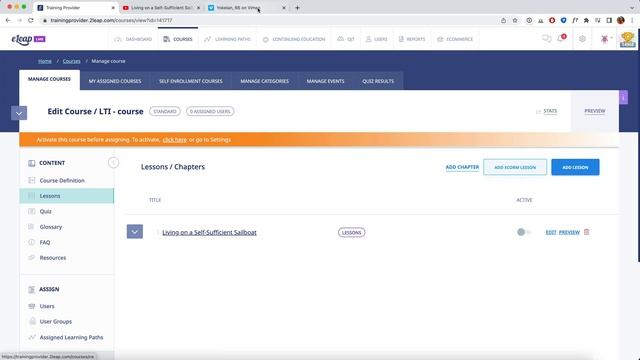Go to Courses breadcrumb
640x360 pixels.
pyautogui.click(x=71, y=61)
